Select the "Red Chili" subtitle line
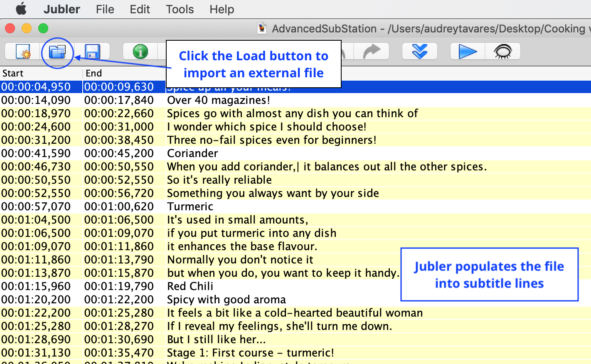This screenshot has width=591, height=364. 190,286
